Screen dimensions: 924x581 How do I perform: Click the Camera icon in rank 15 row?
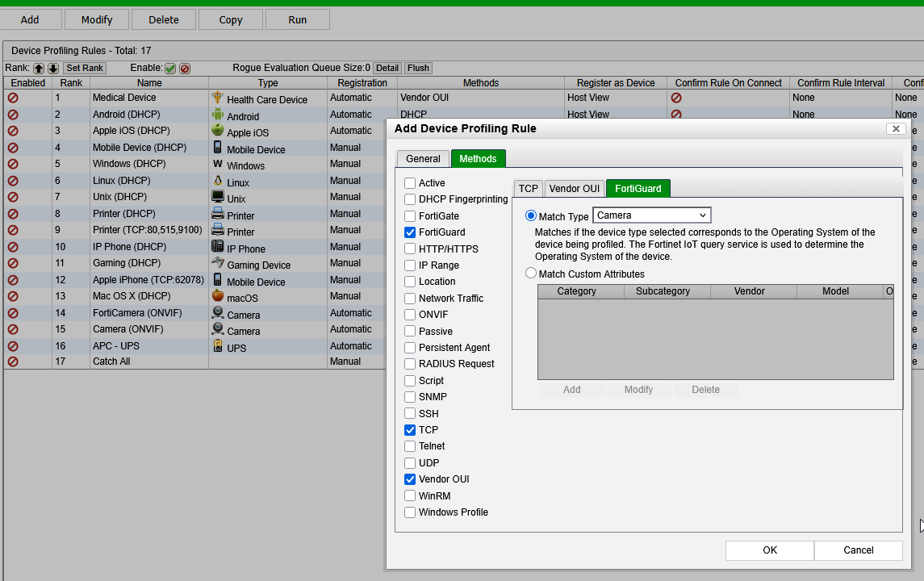[x=217, y=328]
